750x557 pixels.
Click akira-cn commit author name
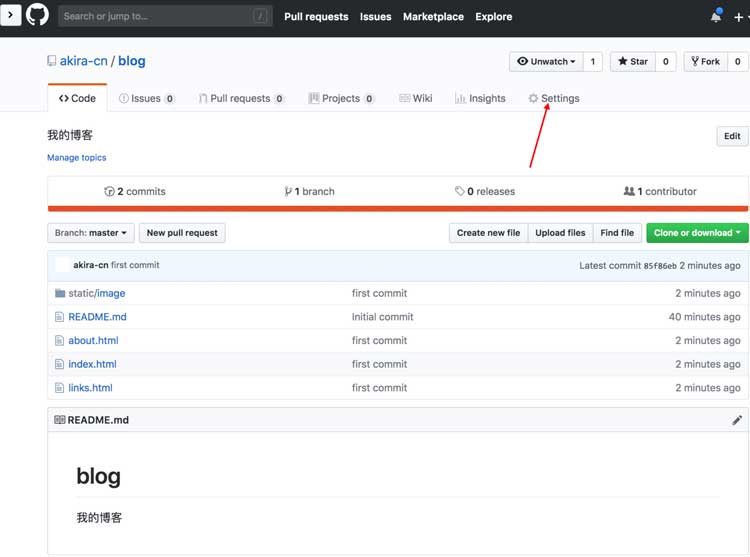coord(91,265)
